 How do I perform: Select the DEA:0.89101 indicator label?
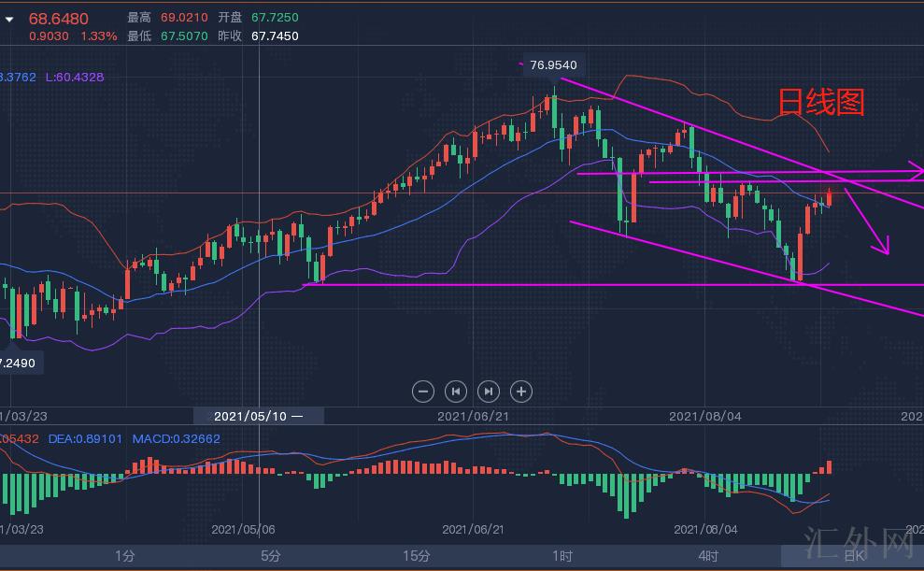(x=85, y=438)
